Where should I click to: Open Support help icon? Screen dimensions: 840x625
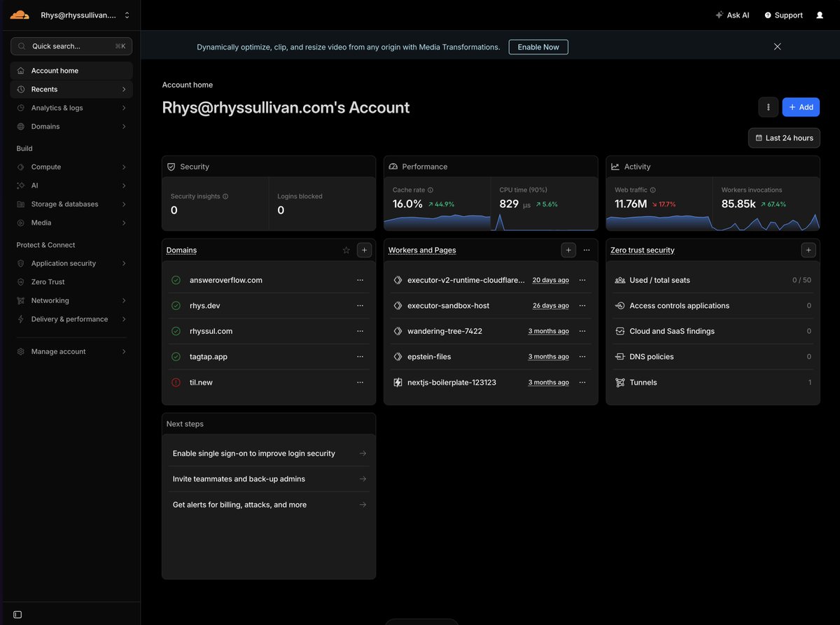(783, 15)
